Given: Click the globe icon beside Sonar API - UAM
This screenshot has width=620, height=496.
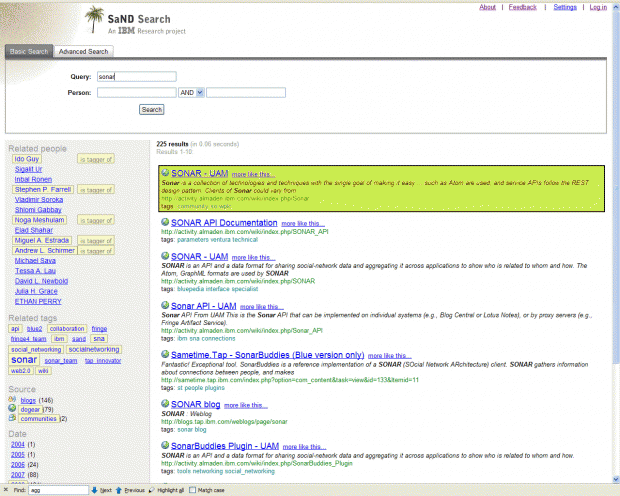Looking at the screenshot, I should 165,305.
